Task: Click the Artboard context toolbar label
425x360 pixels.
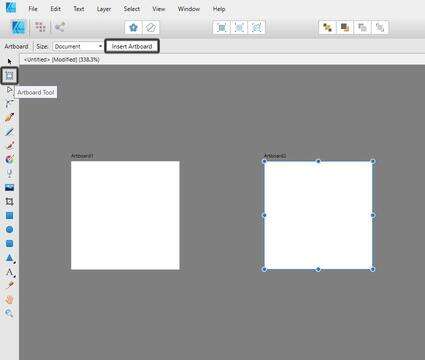Action: [16, 46]
